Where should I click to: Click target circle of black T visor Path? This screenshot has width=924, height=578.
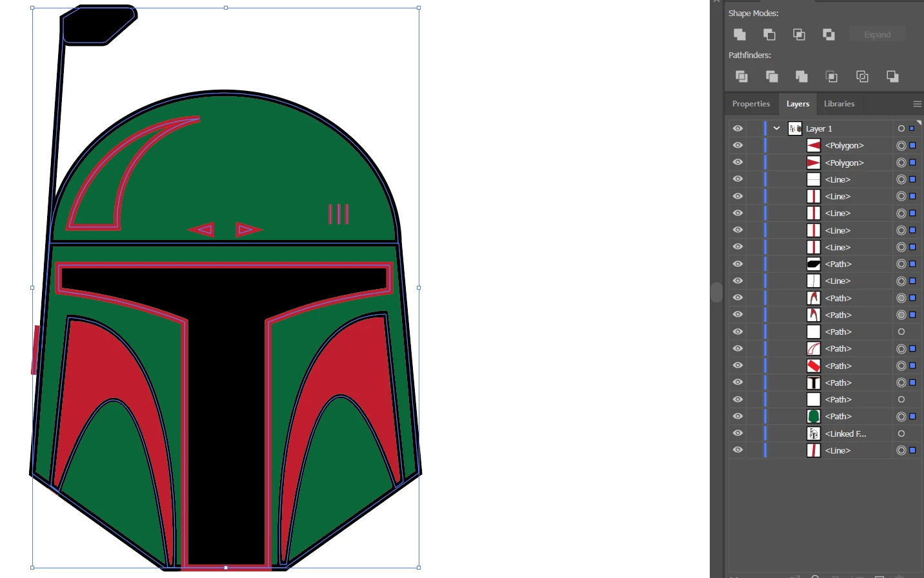point(901,383)
